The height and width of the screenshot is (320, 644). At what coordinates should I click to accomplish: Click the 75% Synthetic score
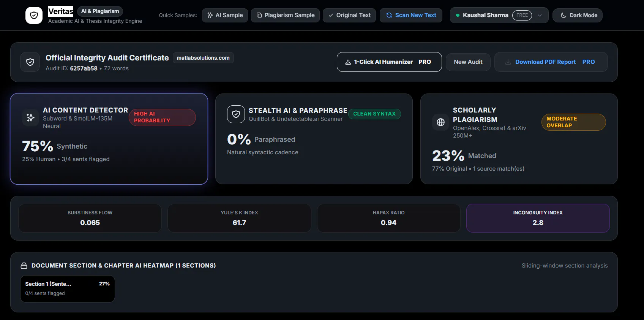55,146
